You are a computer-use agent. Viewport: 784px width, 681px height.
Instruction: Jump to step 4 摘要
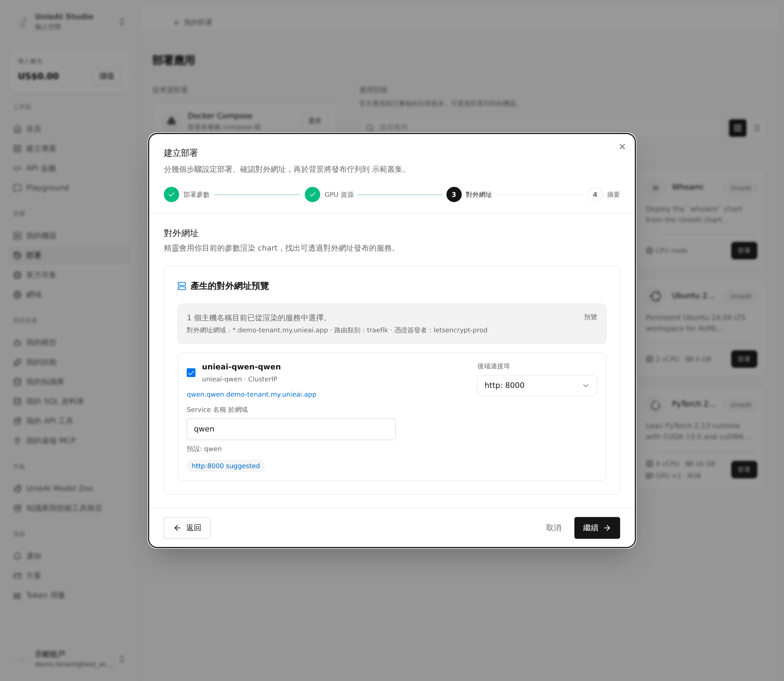tap(603, 195)
